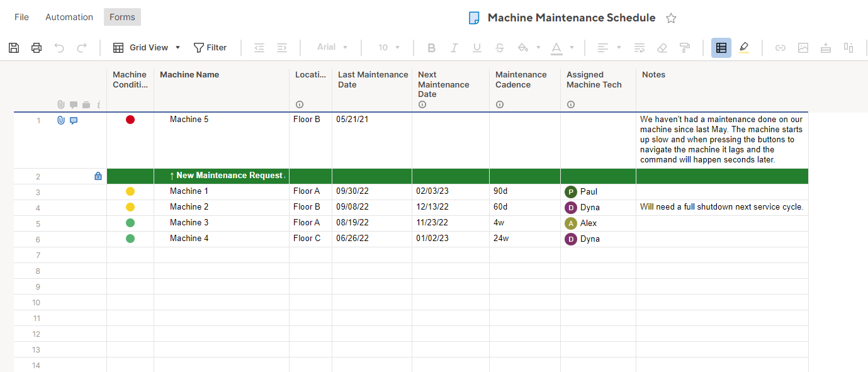Star the sheet as favorite

tap(671, 18)
